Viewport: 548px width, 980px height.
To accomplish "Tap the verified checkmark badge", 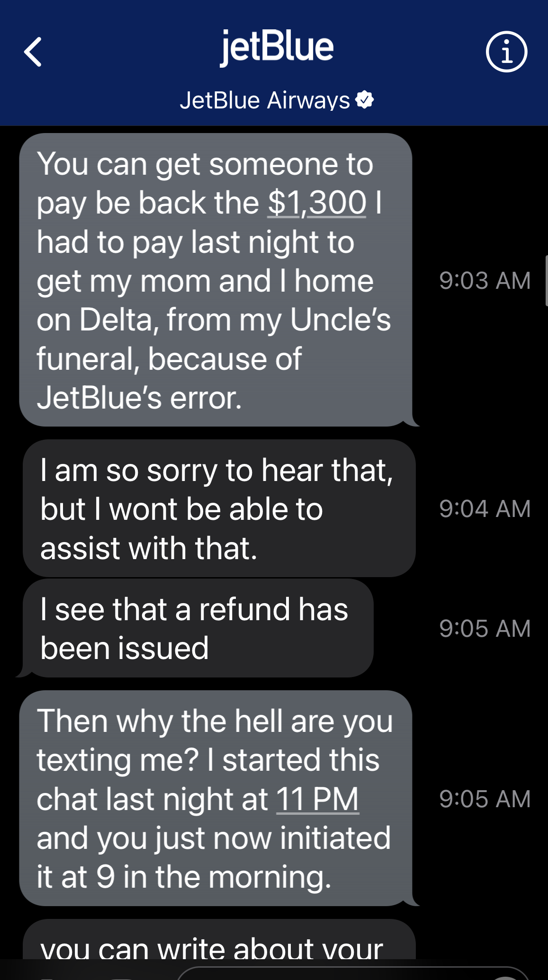I will click(365, 99).
